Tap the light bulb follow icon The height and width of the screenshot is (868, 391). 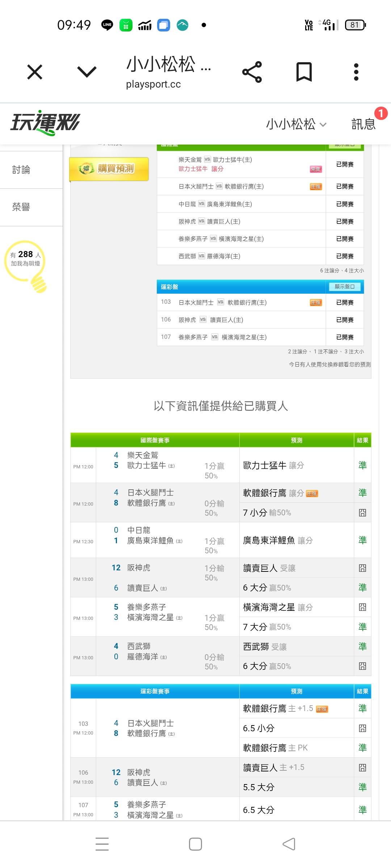click(26, 265)
